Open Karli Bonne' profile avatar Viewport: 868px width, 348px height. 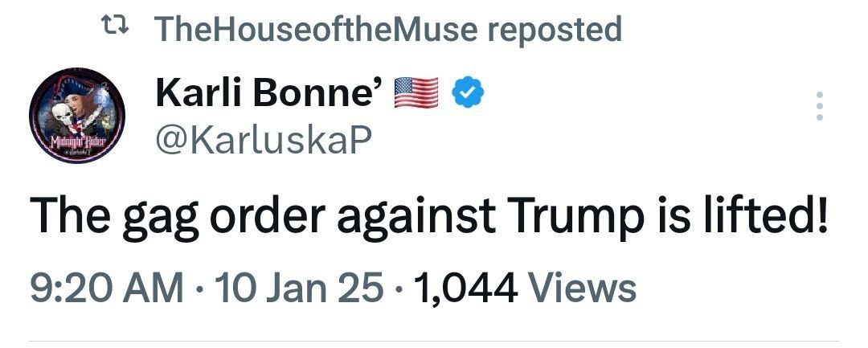pos(76,118)
